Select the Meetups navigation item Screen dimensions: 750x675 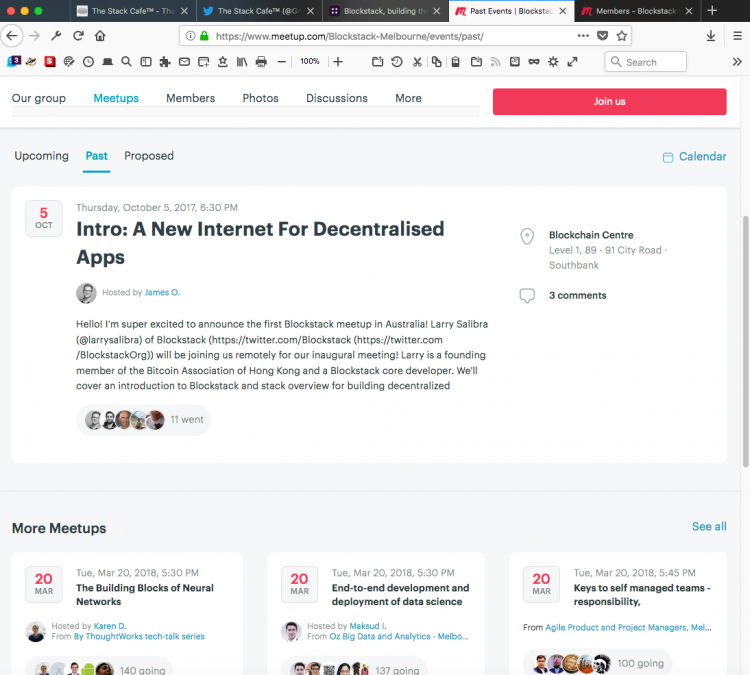[x=116, y=98]
